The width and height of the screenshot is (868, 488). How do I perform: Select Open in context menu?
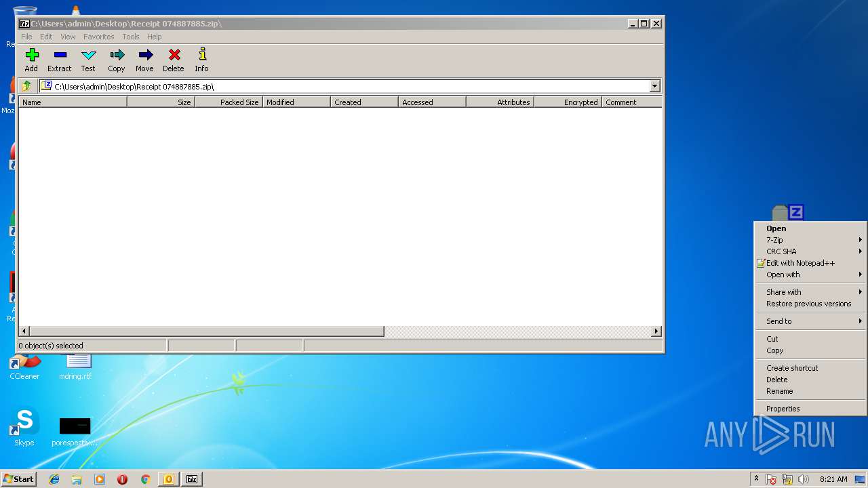click(x=810, y=228)
